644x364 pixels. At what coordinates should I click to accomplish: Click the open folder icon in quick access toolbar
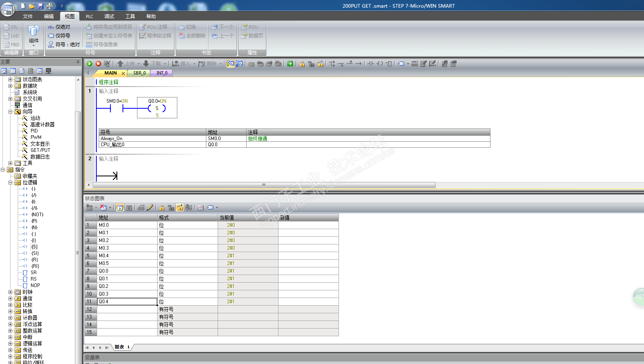click(x=32, y=6)
